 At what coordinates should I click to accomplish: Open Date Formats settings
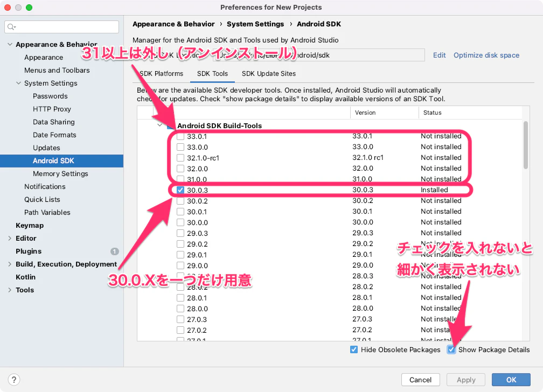coord(54,135)
